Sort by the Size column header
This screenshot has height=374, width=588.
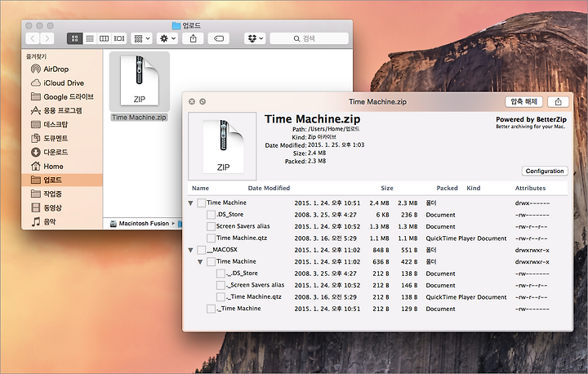tap(387, 189)
